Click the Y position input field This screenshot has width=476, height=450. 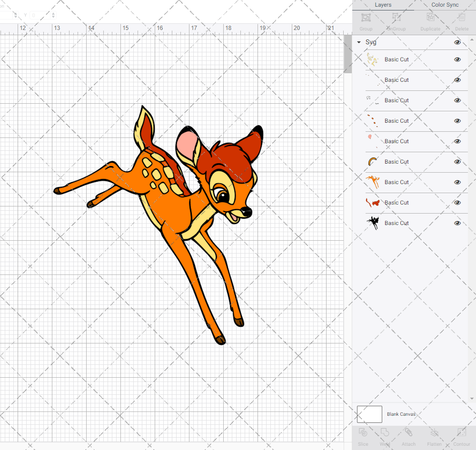[x=40, y=15]
